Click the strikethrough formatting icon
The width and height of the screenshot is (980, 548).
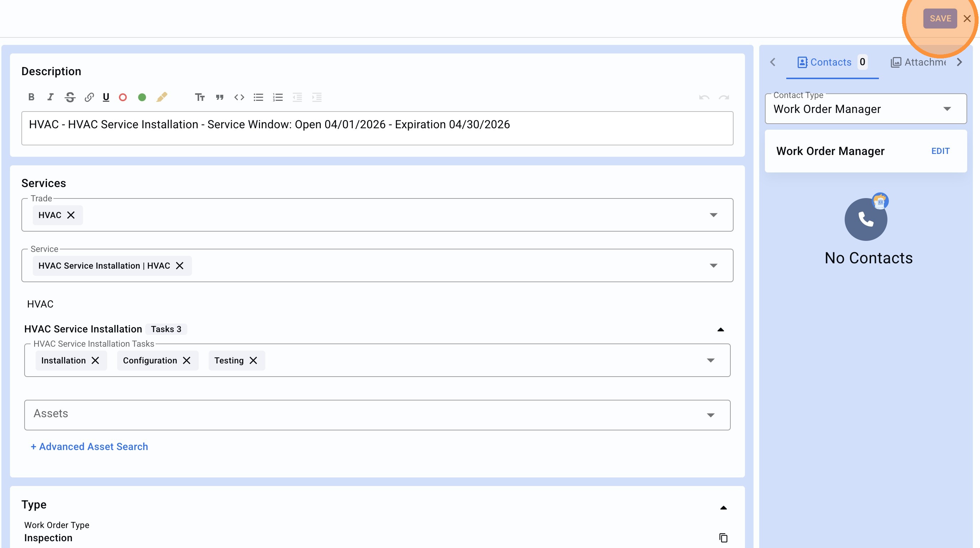70,97
